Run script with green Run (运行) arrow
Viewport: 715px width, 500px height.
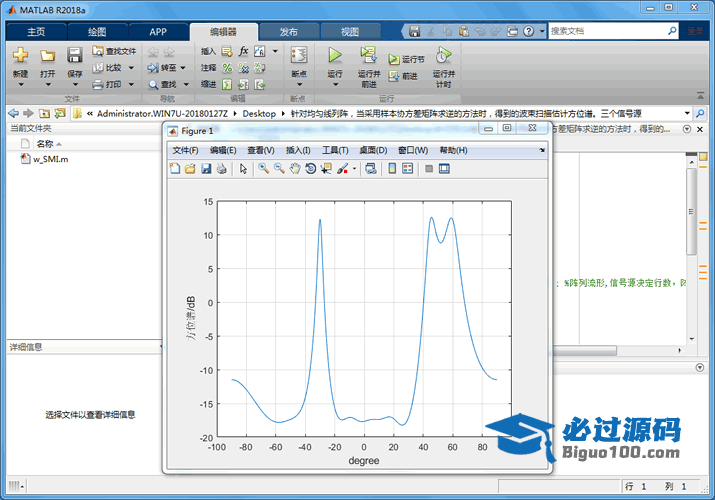335,55
